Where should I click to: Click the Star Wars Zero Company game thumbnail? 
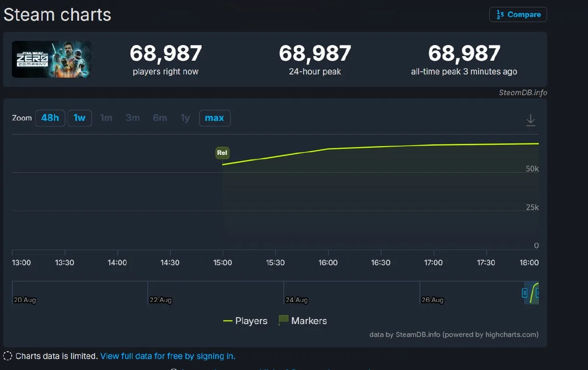(x=51, y=59)
